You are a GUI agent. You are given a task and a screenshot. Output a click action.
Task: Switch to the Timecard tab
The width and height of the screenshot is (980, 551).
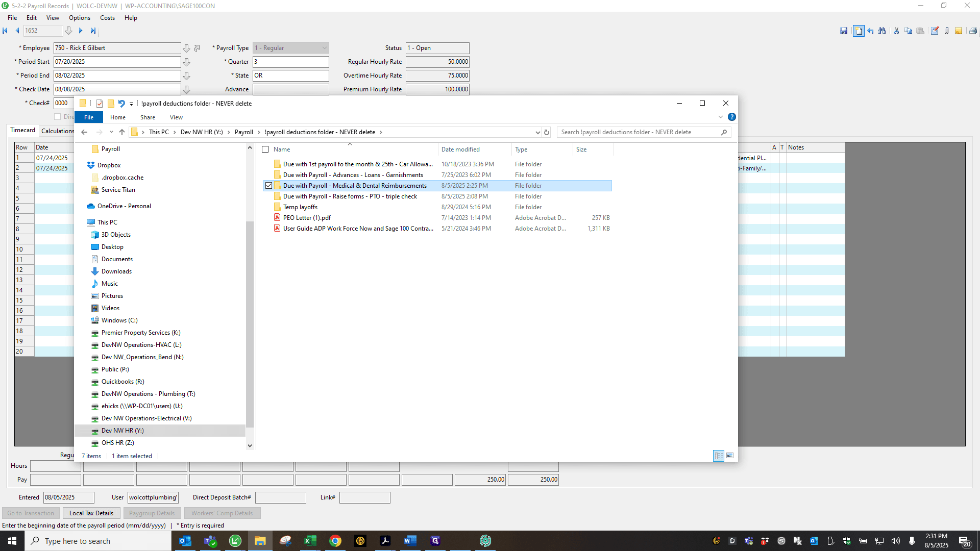(23, 131)
